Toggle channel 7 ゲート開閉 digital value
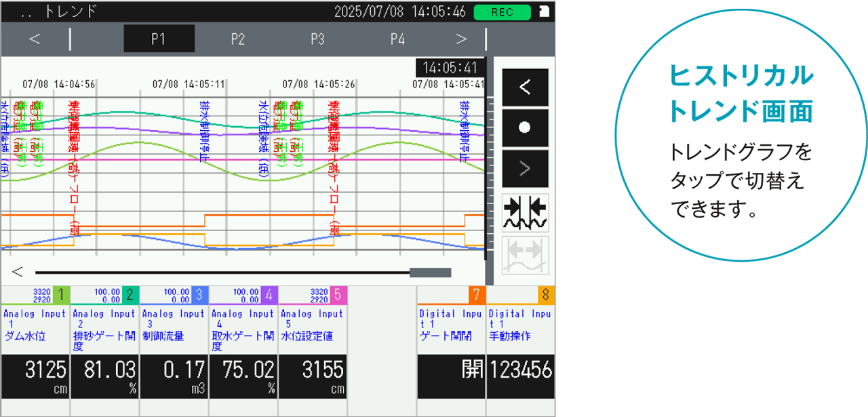Image resolution: width=868 pixels, height=417 pixels. pyautogui.click(x=451, y=370)
